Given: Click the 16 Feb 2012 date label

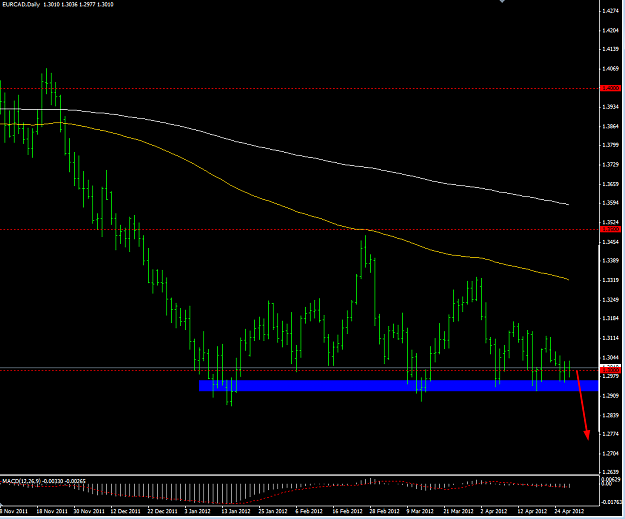Looking at the screenshot, I should [x=347, y=511].
